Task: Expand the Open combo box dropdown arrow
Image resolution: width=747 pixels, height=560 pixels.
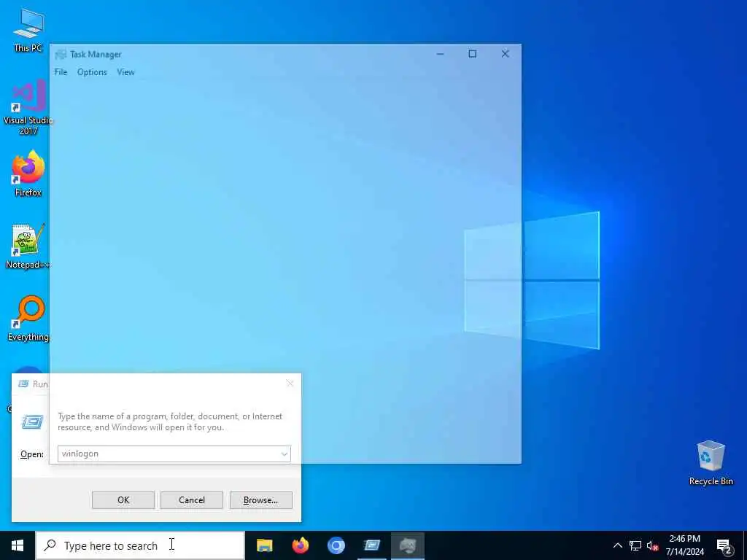Action: [284, 454]
